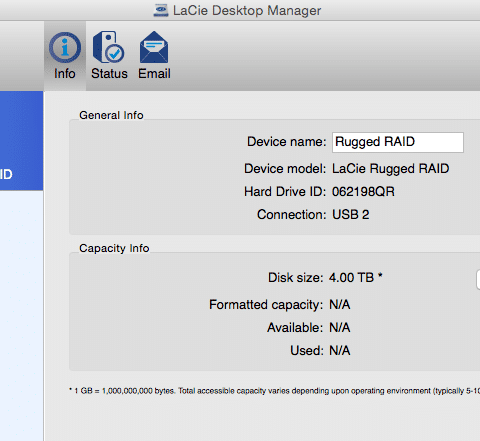Viewport: 480px width, 441px height.
Task: Click the Connection label
Action: [x=291, y=215]
